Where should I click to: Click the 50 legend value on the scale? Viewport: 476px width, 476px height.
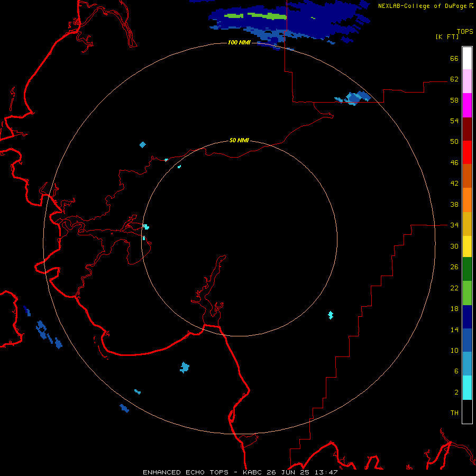click(x=454, y=142)
